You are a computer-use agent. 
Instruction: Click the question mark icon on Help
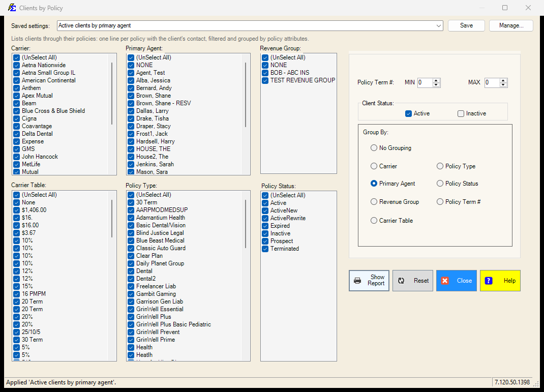click(489, 281)
